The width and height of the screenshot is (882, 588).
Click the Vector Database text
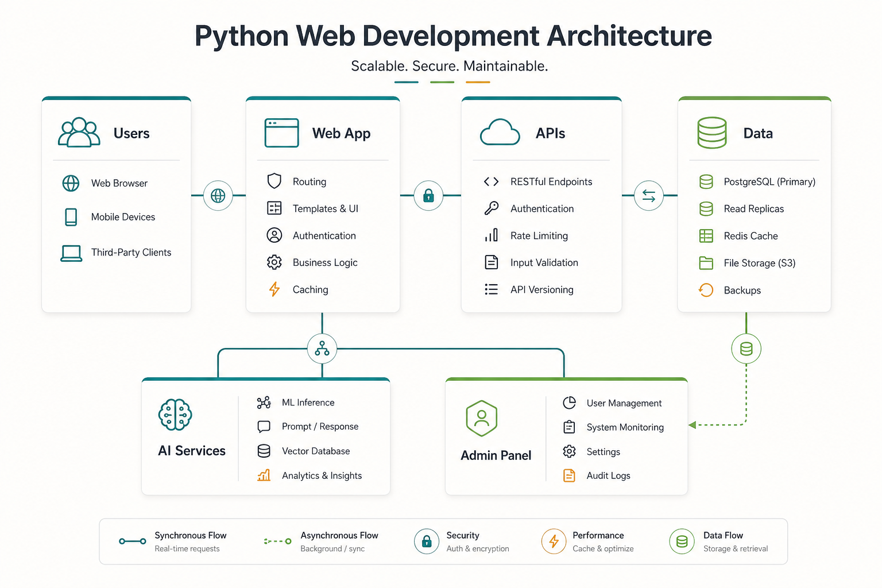316,451
